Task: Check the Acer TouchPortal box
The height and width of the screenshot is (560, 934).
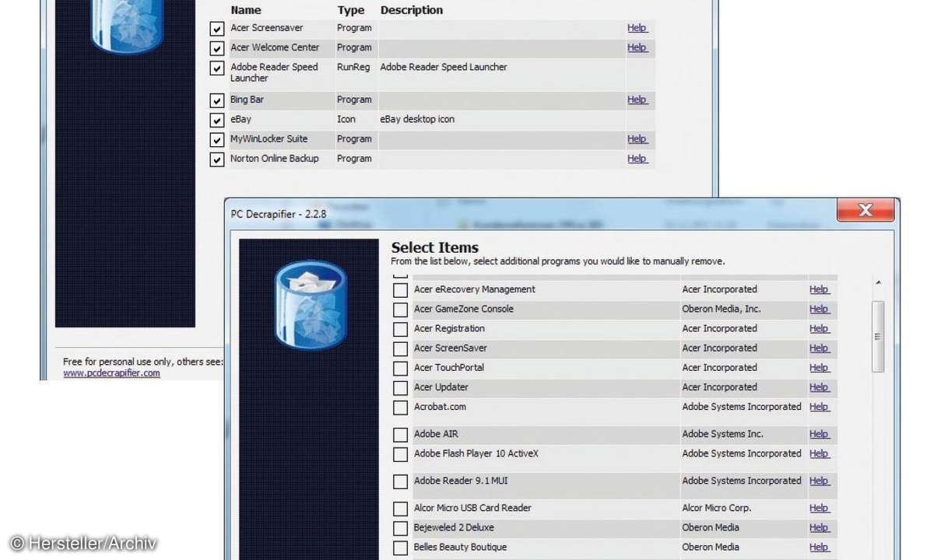Action: [x=400, y=369]
